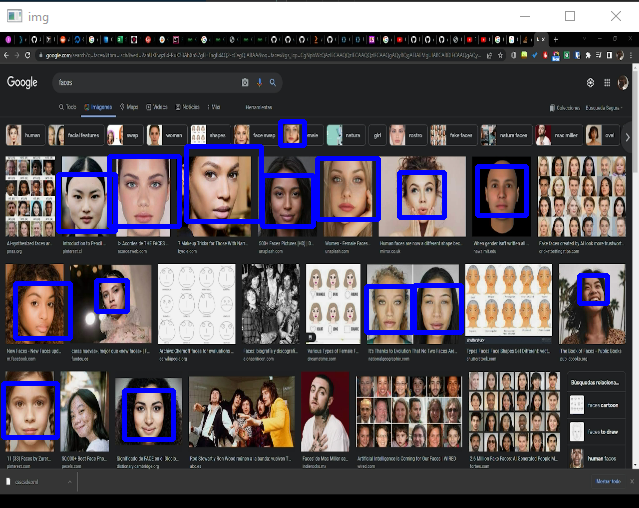Screen dimensions: 639x508
Task: Open the Noticias tab
Action: [x=187, y=107]
